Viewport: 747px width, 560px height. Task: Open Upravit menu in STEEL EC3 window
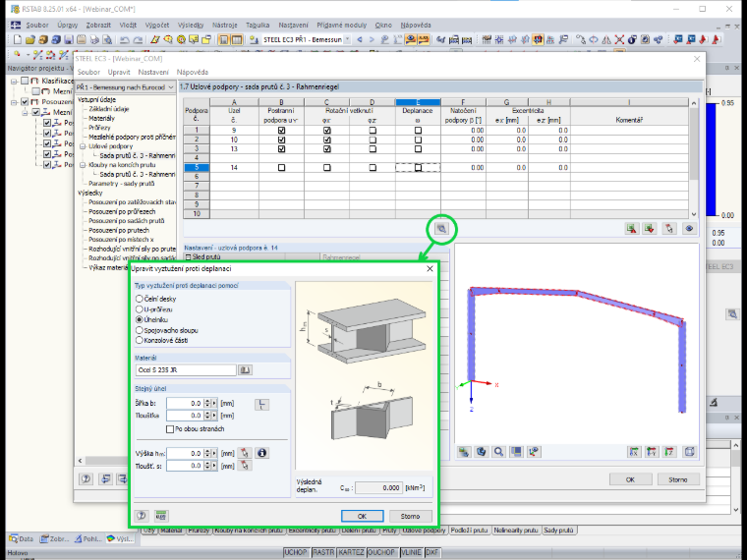click(x=119, y=72)
